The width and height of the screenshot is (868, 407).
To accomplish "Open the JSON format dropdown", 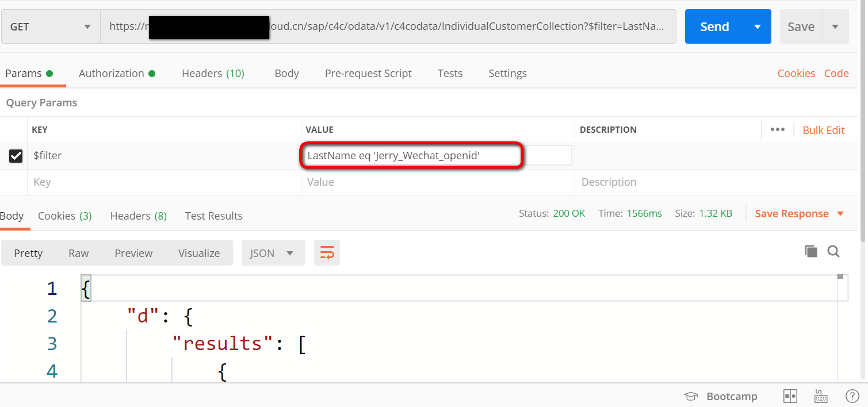I will tap(273, 253).
